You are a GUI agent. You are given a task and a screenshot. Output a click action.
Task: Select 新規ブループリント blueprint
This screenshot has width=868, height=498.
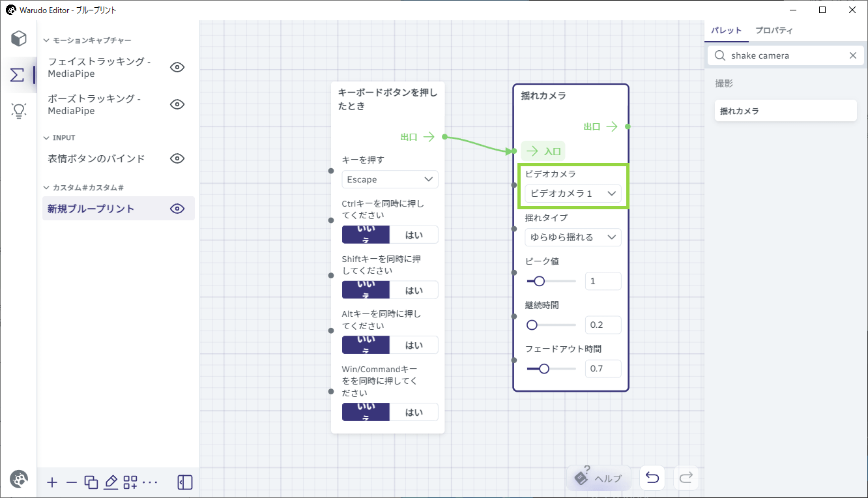[91, 209]
